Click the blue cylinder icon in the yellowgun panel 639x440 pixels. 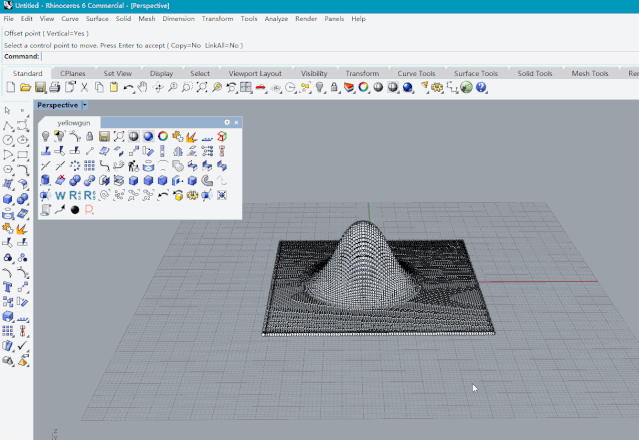point(46,180)
